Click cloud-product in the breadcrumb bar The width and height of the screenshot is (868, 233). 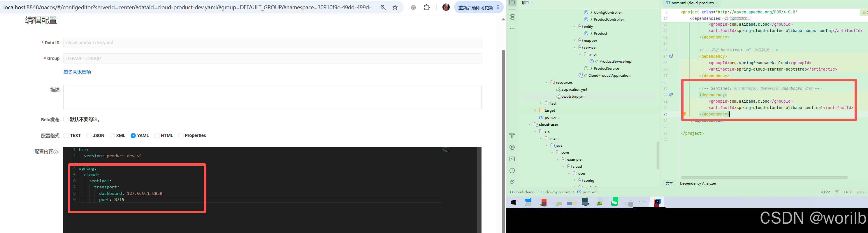point(556,192)
